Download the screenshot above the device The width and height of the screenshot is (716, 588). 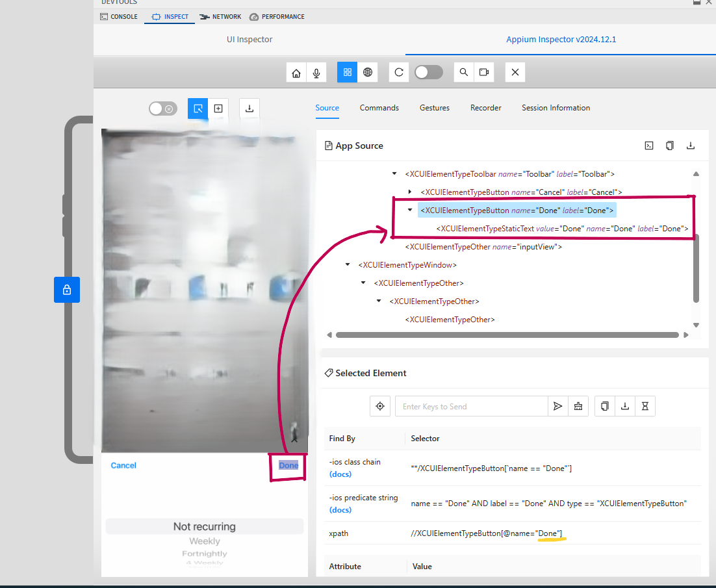249,109
